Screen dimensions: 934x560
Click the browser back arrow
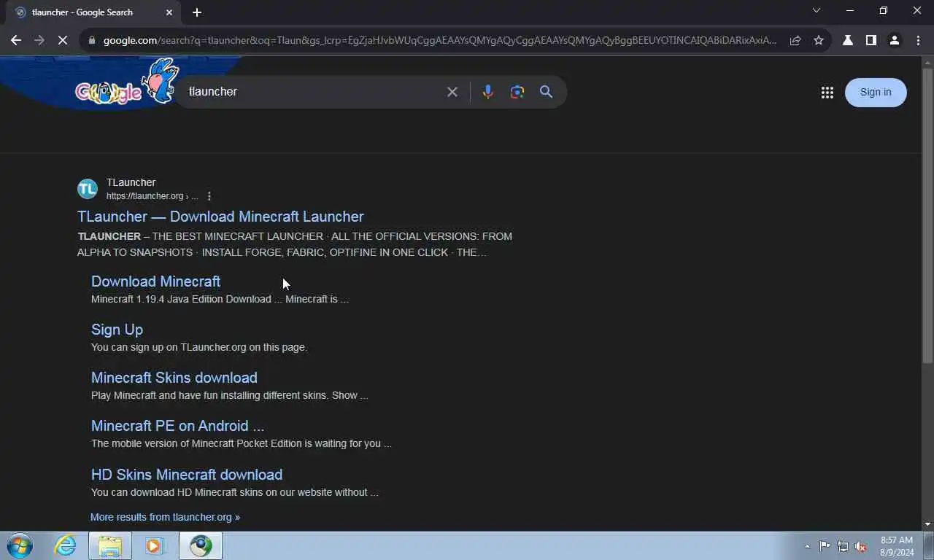(16, 41)
